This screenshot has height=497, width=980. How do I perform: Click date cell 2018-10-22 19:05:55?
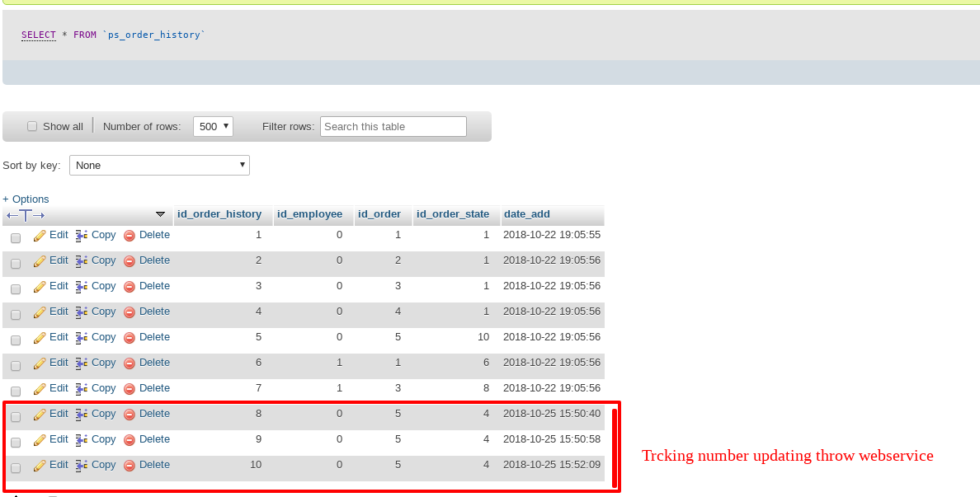(x=552, y=235)
